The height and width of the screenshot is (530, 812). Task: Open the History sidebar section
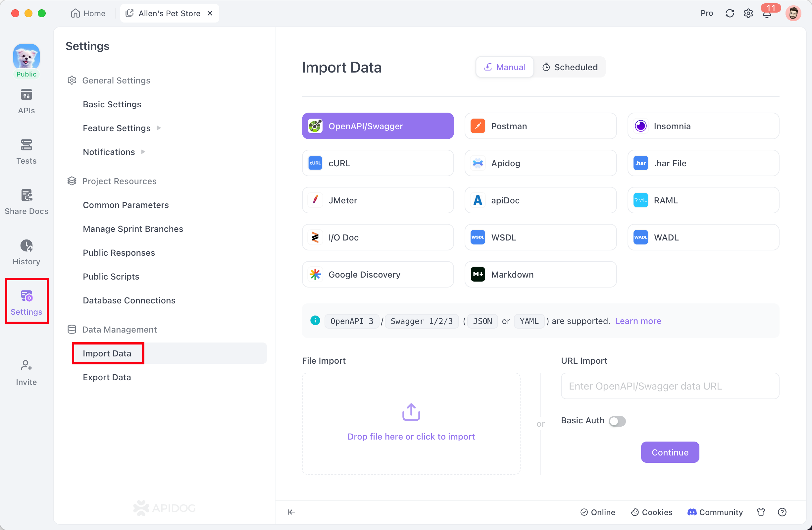coord(26,252)
